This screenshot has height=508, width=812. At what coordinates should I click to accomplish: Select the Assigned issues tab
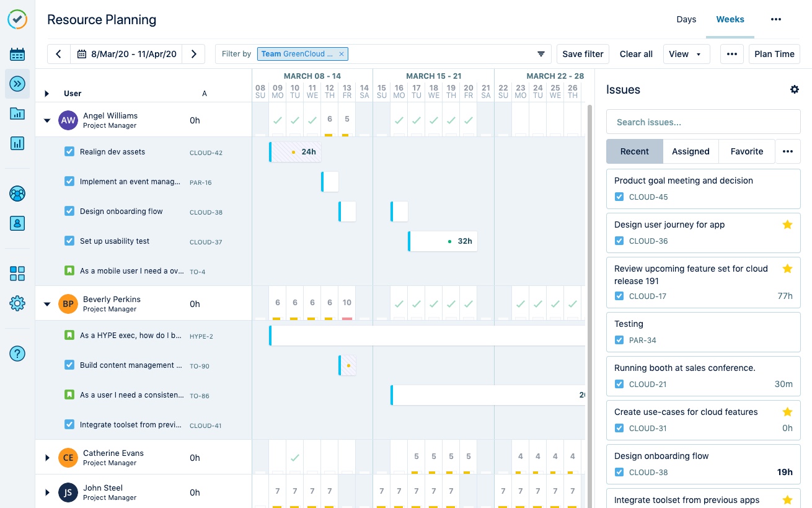[x=691, y=151]
